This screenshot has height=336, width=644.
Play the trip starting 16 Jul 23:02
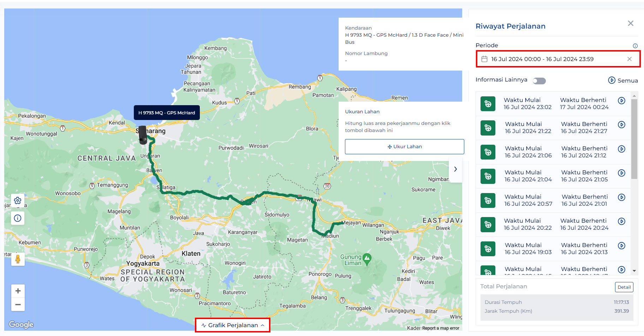[x=622, y=101]
